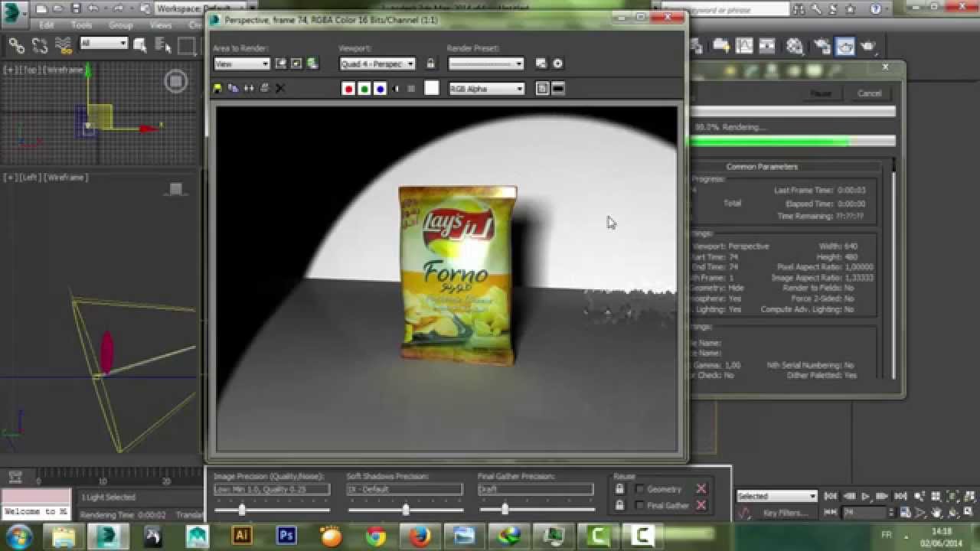Toggle the viewport lock icon
This screenshot has height=551, width=980.
pyautogui.click(x=431, y=64)
